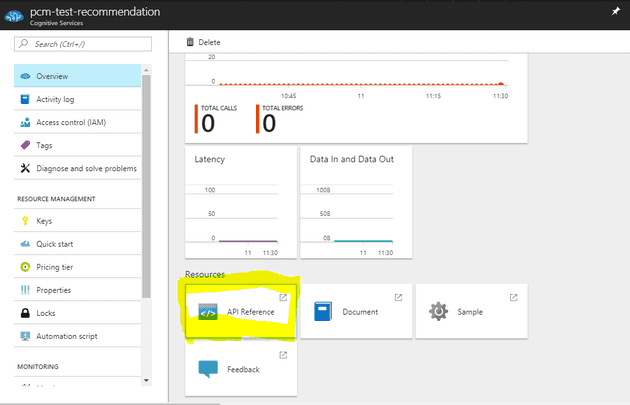Screen dimensions: 630x405
Task: Open the Document resource tile
Action: pos(356,311)
